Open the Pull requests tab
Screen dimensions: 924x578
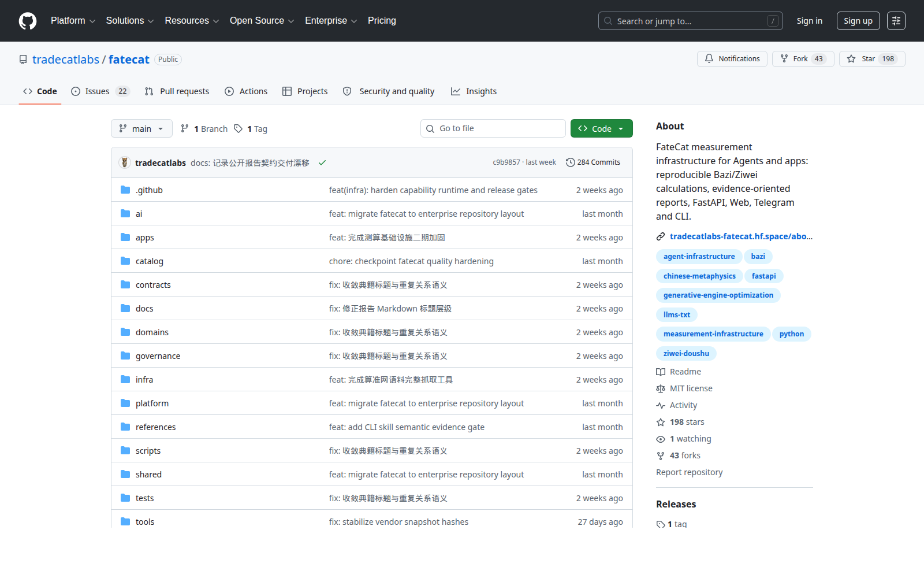coord(177,91)
